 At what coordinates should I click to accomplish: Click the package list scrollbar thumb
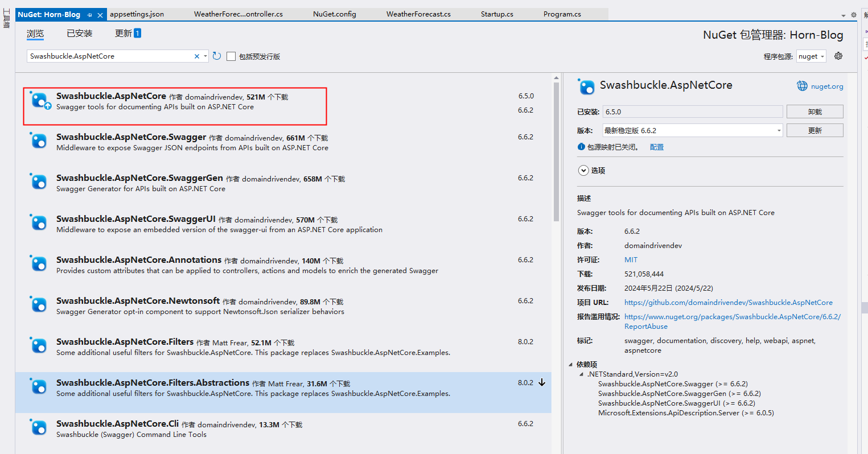[x=556, y=152]
